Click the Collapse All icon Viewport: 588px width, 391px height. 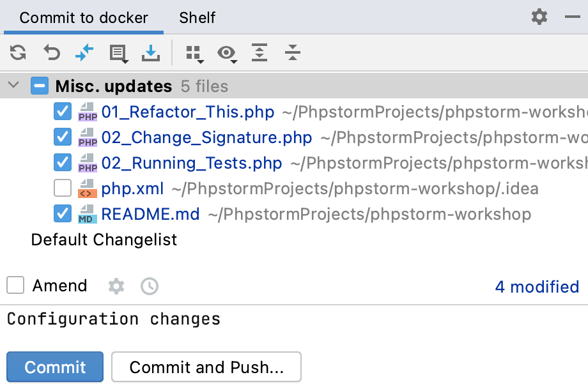[293, 52]
